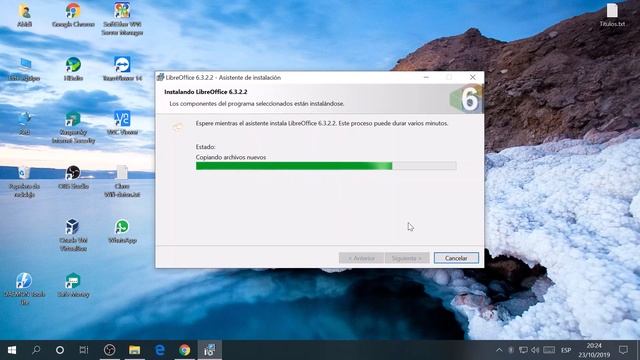
Task: Click the 'Instalando LibreOffice 6.3.2.2' heading
Action: click(206, 92)
